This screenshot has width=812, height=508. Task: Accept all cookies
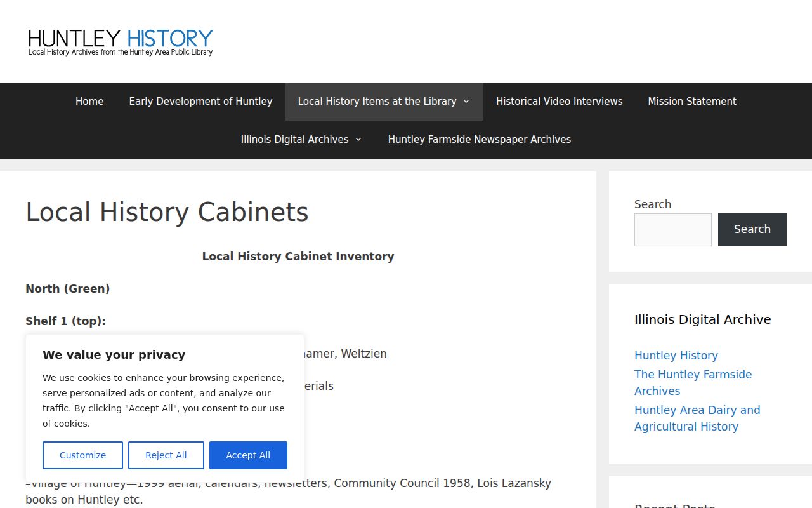[248, 455]
